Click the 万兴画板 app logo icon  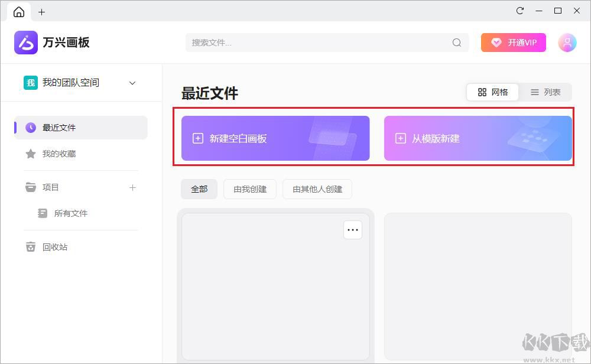pos(25,42)
